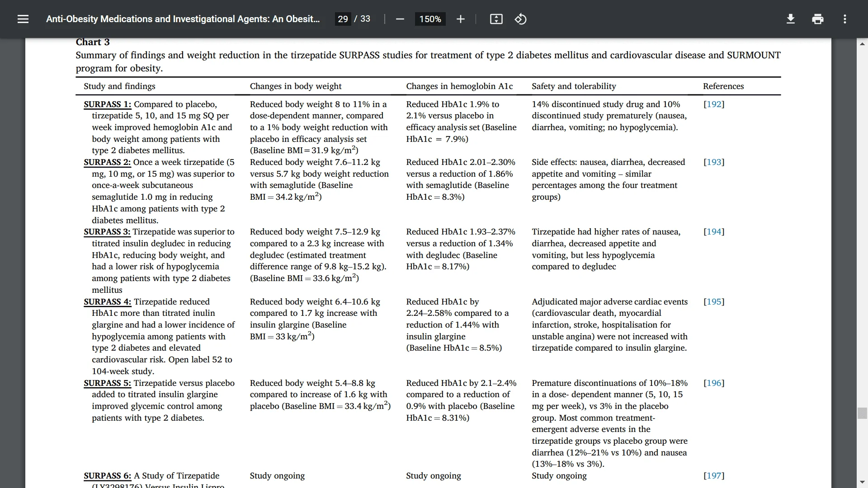The width and height of the screenshot is (868, 488).
Task: Click 'Study and findings' column header
Action: (119, 86)
